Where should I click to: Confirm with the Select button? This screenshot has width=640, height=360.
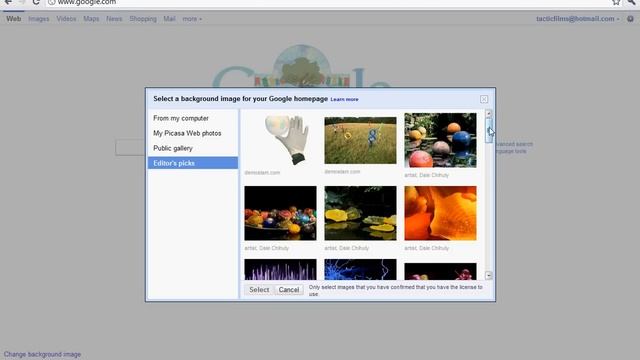point(259,289)
